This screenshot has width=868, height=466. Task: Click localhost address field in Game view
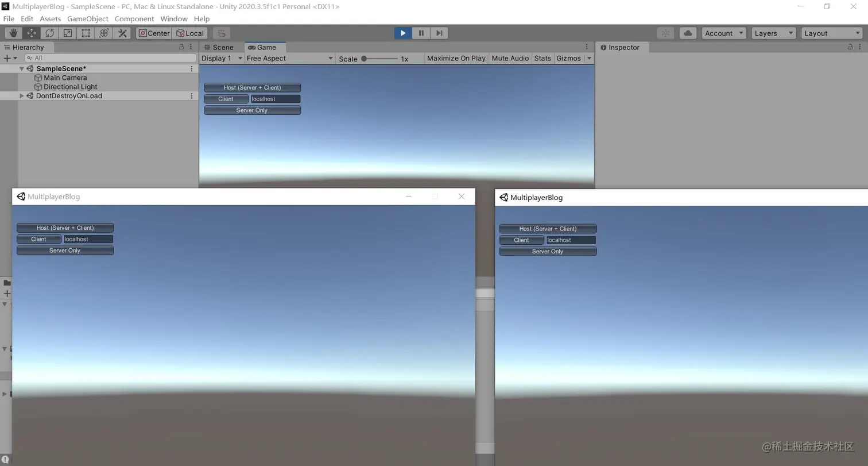click(x=276, y=99)
